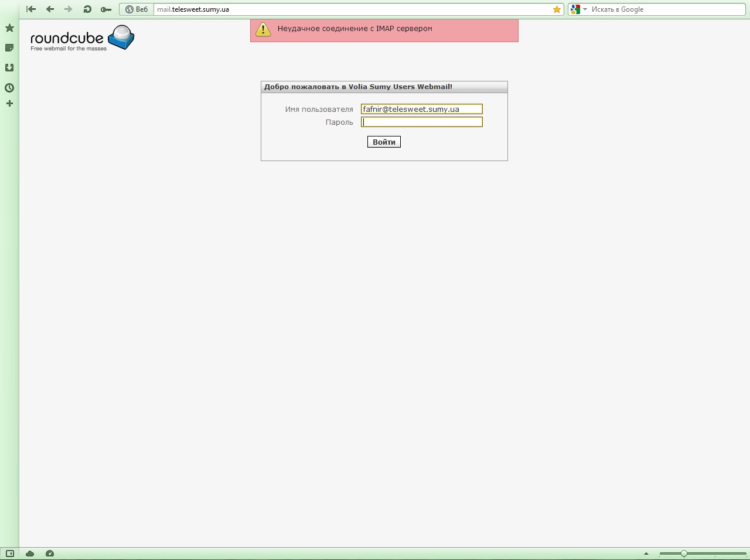
Task: Click the roundcube logo
Action: pyautogui.click(x=82, y=38)
